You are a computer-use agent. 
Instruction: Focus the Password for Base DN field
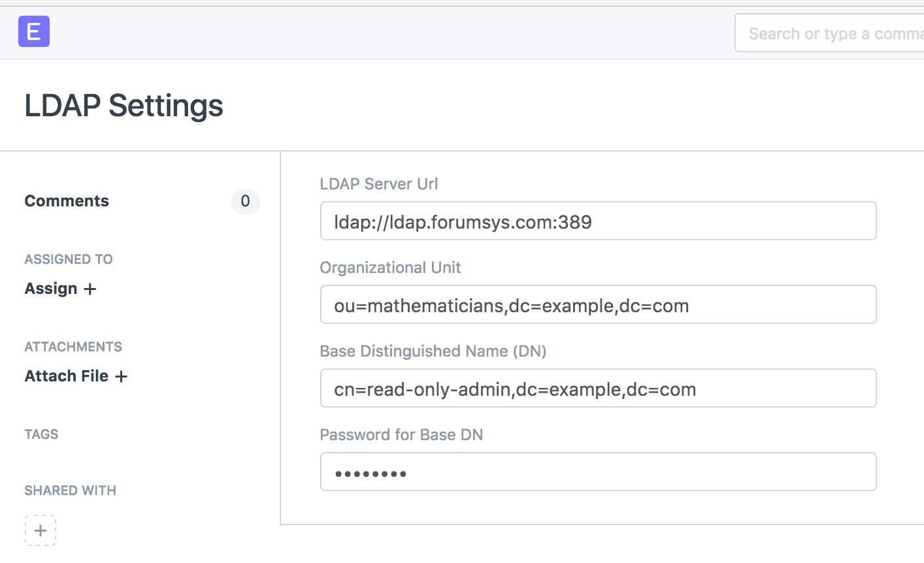point(597,472)
